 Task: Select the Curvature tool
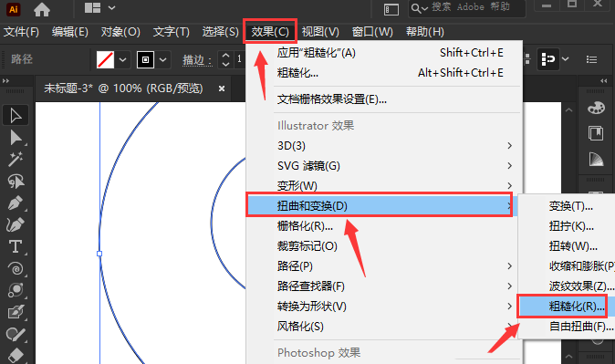click(16, 224)
